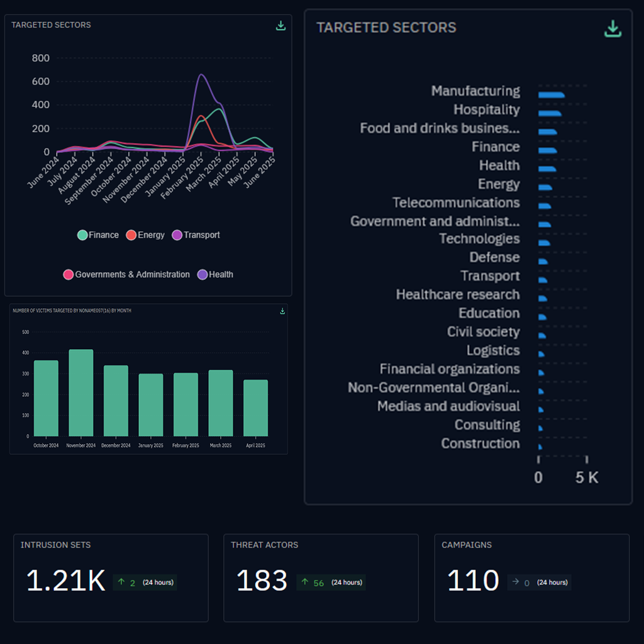Screen dimensions: 644x644
Task: Select the Telecommunications sector label
Action: click(456, 203)
